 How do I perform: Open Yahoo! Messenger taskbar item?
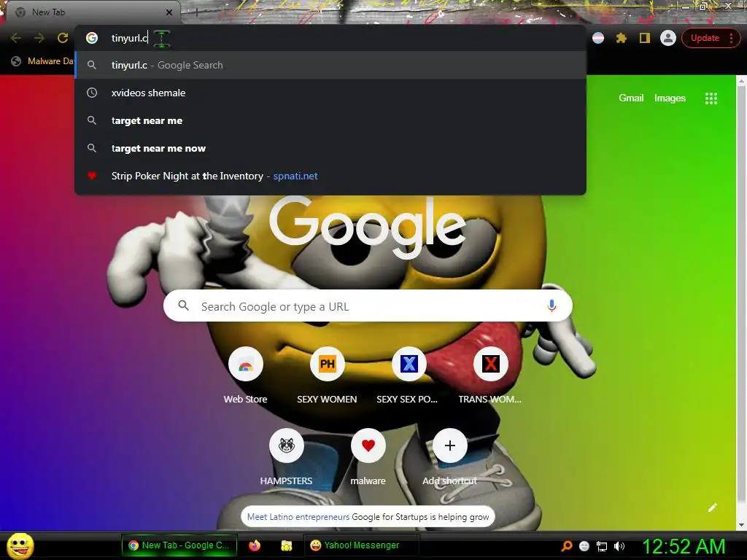[361, 545]
